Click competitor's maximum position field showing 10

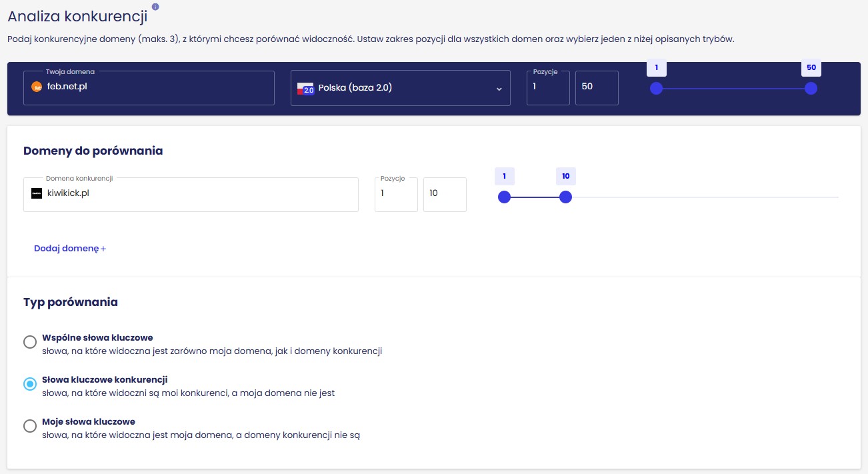[x=444, y=194]
